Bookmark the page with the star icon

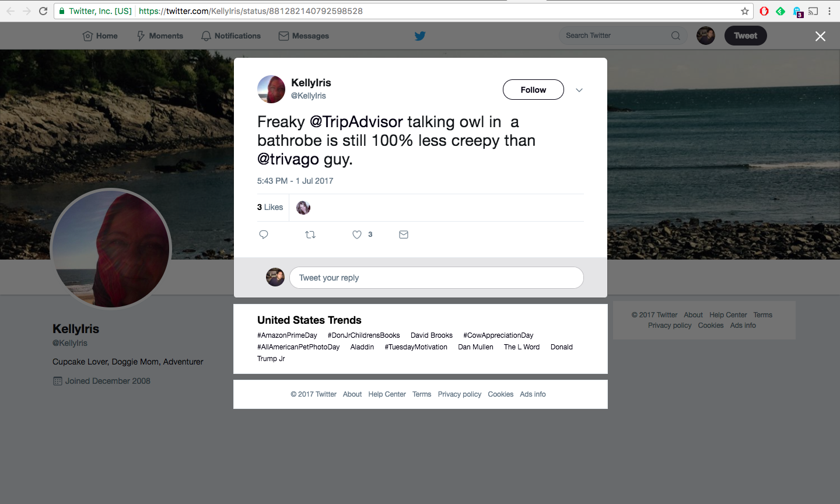[745, 11]
